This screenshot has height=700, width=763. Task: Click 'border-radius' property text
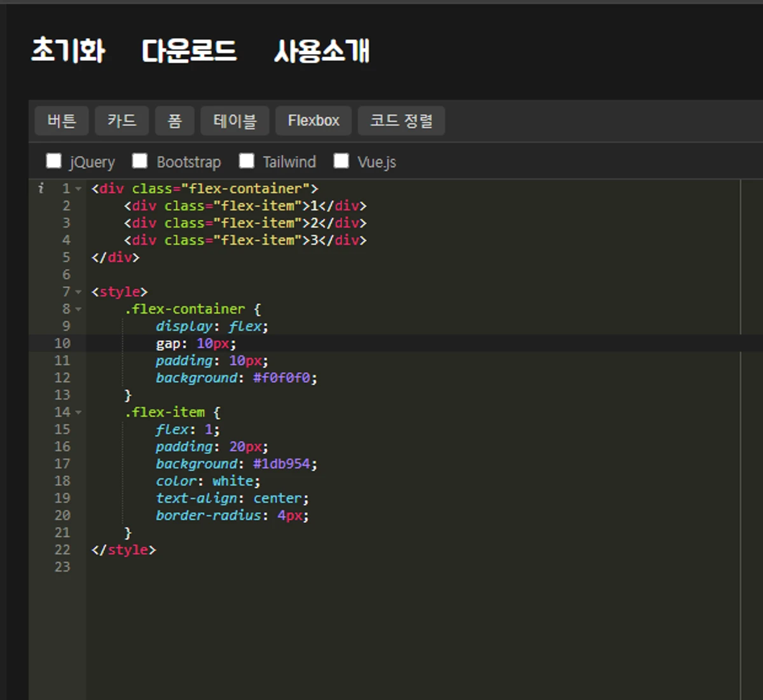(x=209, y=515)
